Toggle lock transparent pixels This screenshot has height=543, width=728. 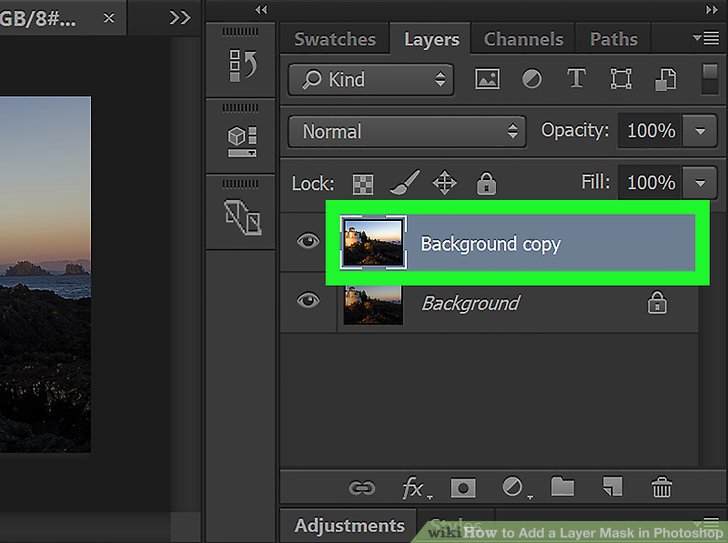[361, 184]
